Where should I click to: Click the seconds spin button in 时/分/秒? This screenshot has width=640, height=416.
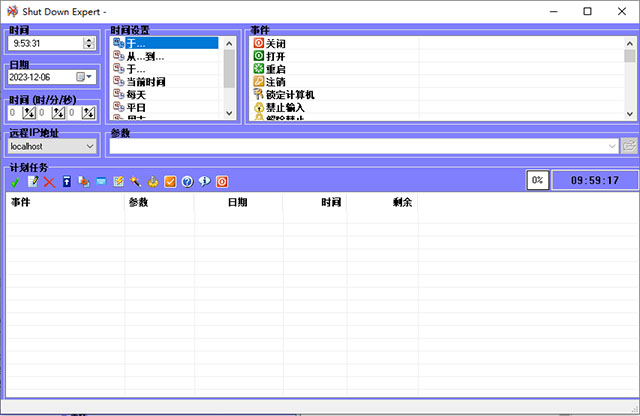coord(88,113)
